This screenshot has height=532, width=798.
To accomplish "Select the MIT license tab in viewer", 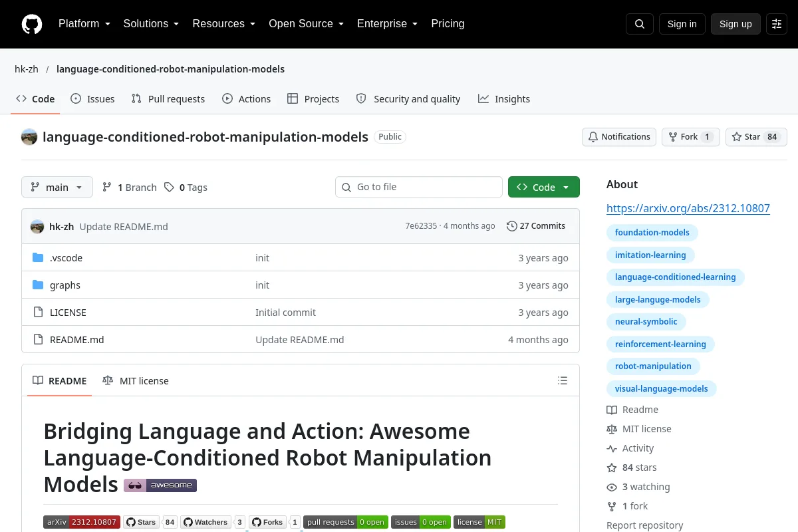I will coord(136,381).
